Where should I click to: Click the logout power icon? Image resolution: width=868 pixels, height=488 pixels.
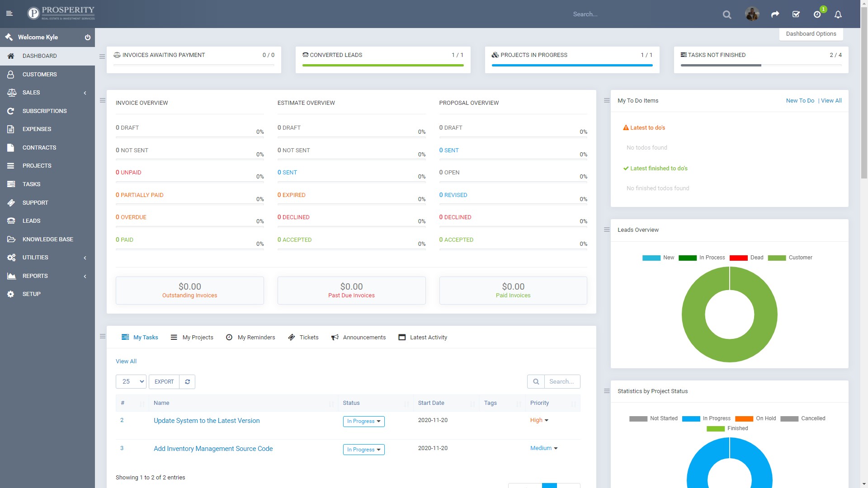click(x=88, y=38)
